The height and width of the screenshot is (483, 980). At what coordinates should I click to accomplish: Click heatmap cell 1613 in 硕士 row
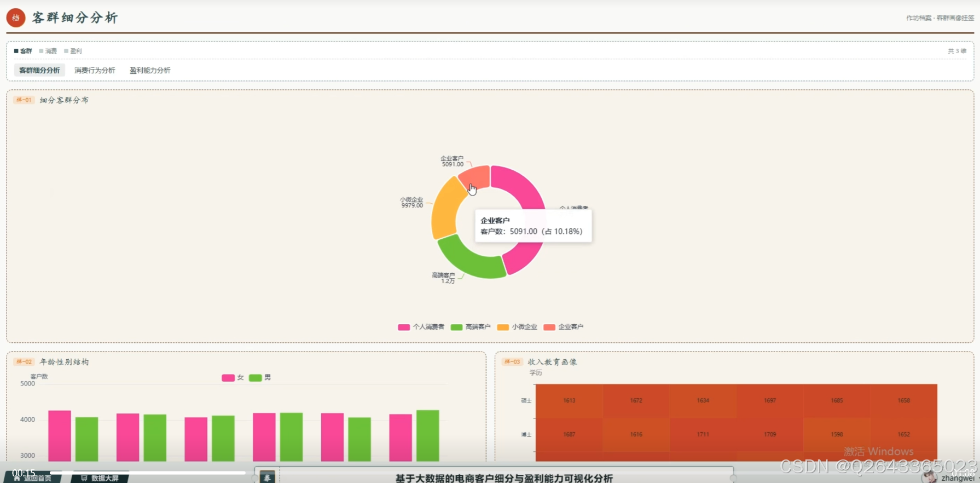click(569, 401)
